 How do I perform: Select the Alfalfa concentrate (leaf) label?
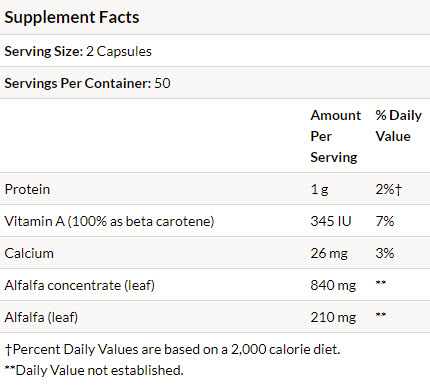(x=80, y=285)
